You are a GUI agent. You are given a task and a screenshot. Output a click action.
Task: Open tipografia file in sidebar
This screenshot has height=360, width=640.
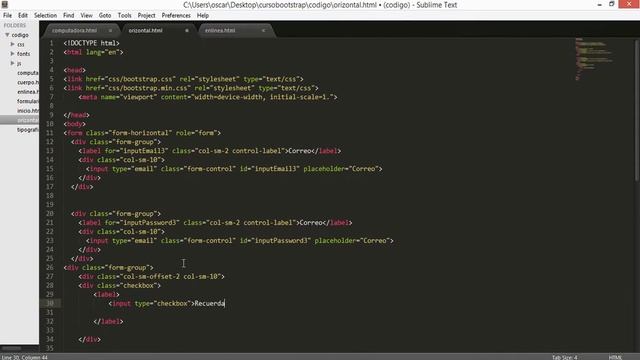point(27,130)
